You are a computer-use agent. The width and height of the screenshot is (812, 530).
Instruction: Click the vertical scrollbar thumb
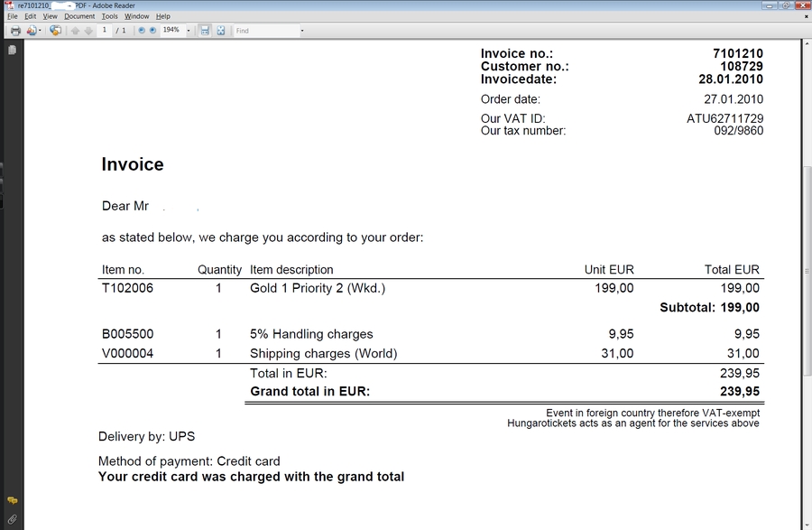[805, 271]
